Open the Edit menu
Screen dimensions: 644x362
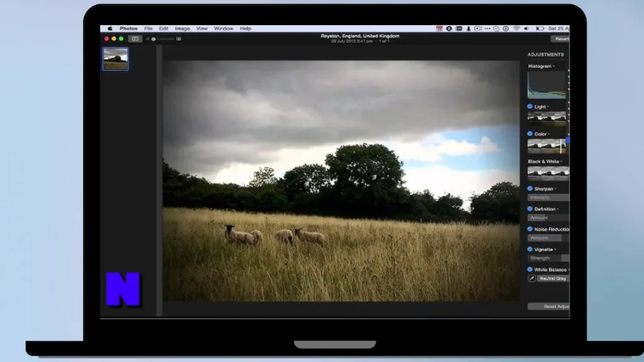click(164, 28)
